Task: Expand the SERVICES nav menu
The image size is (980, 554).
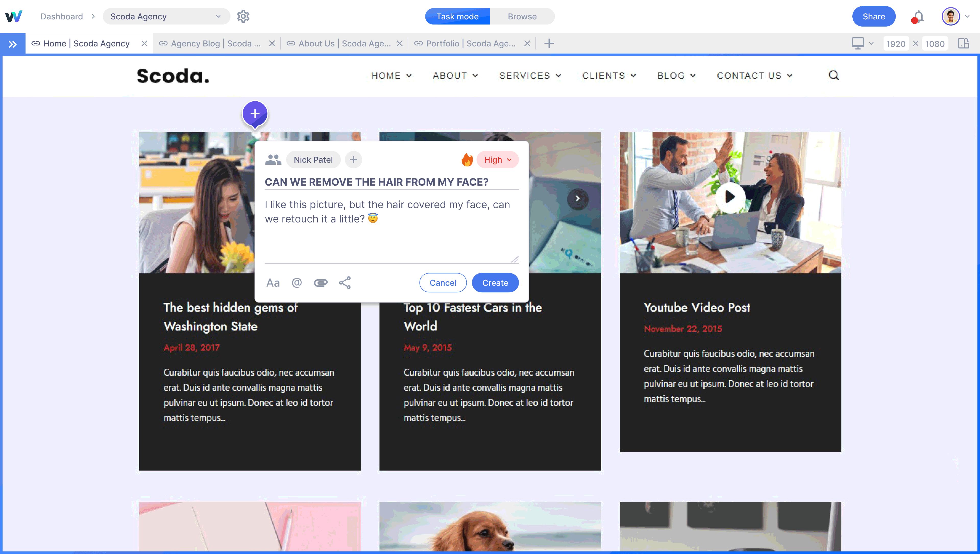Action: click(530, 75)
